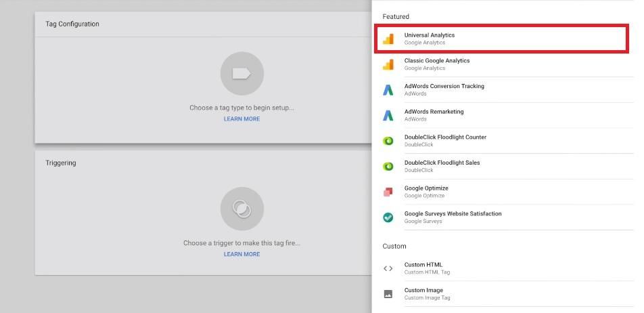644x313 pixels.
Task: Click the AdWords Remarketing logo icon
Action: 388,115
